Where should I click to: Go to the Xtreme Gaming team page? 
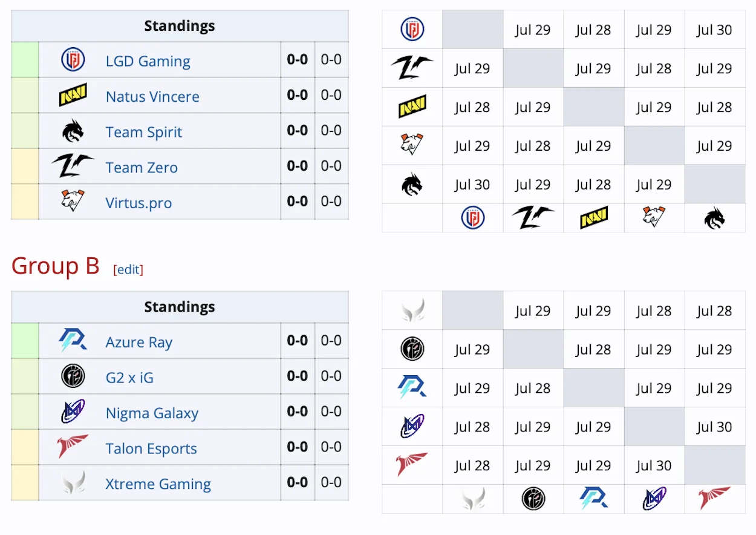[x=158, y=484]
